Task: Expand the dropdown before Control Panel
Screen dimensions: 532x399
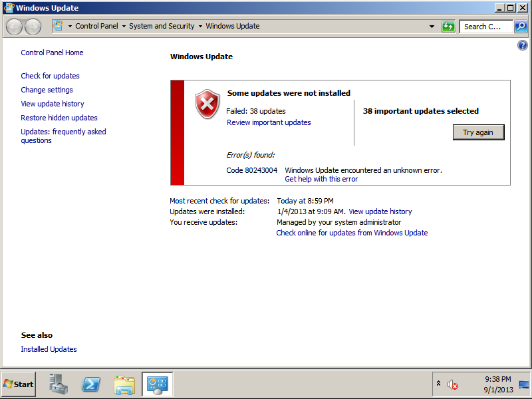Action: [x=70, y=26]
